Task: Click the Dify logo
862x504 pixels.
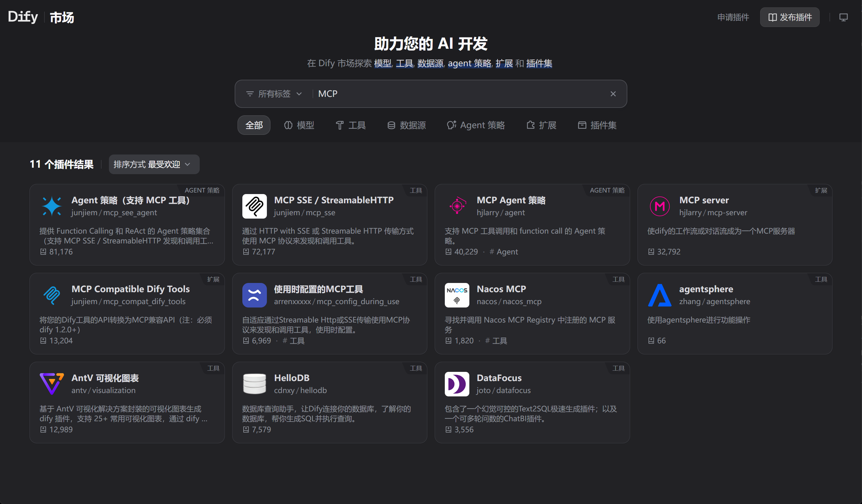Action: [23, 17]
